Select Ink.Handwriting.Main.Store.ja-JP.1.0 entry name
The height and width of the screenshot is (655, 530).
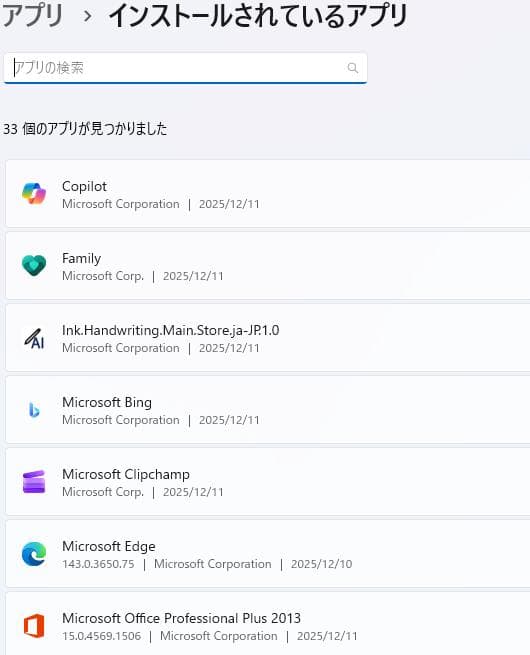coord(170,330)
